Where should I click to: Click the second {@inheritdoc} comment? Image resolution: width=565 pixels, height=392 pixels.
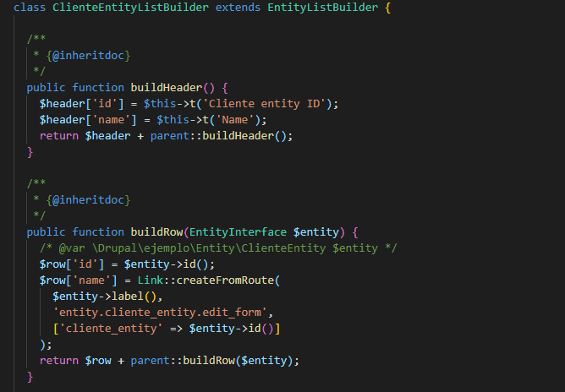(x=88, y=199)
